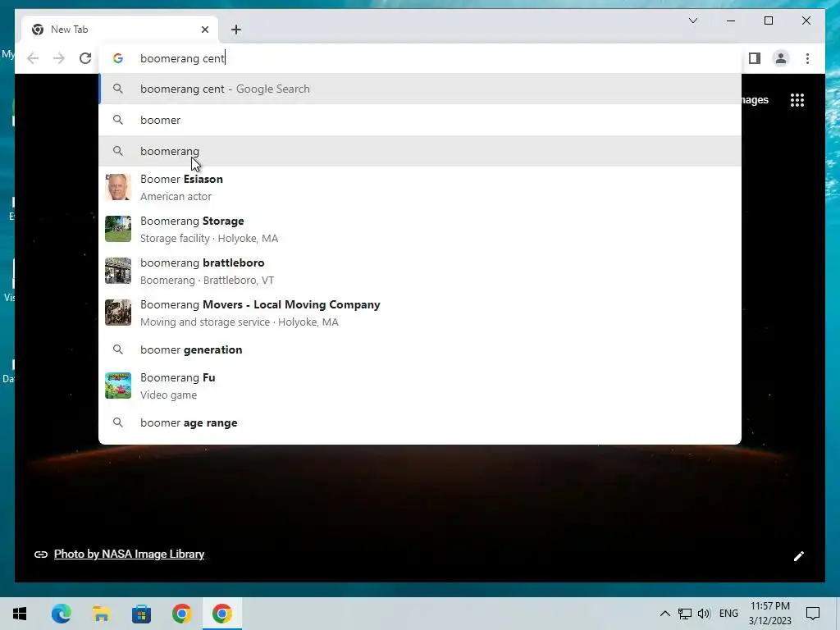Viewport: 840px width, 630px height.
Task: Click the browser back arrow
Action: (33, 58)
